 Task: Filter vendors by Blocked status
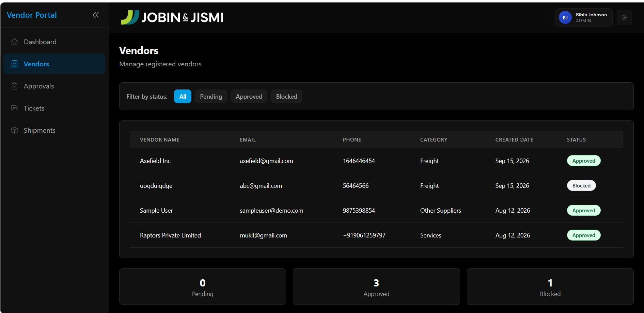[x=286, y=96]
